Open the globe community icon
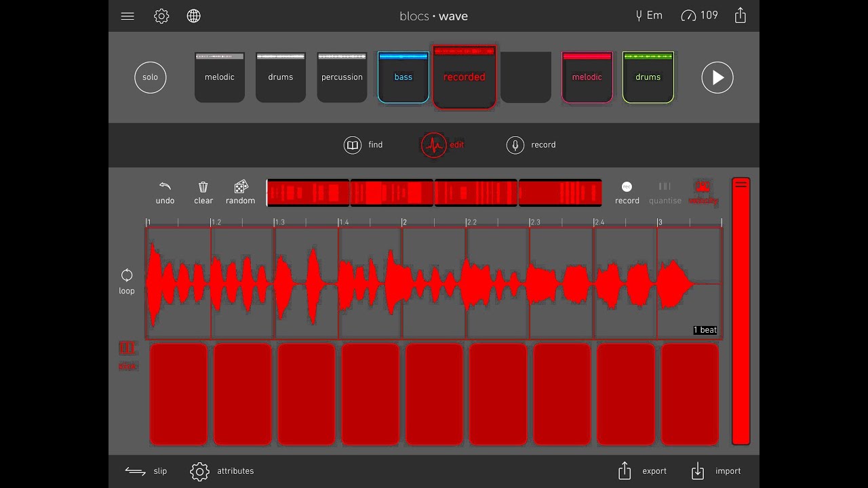 194,16
